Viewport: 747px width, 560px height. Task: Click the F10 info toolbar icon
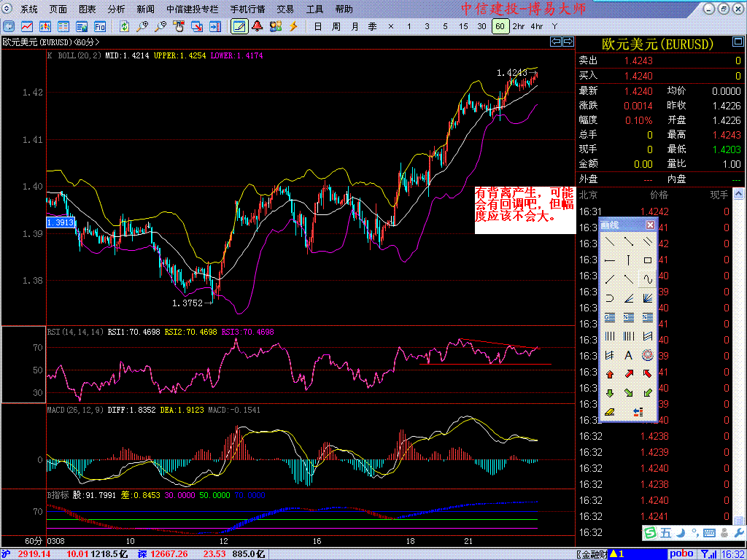[x=99, y=26]
